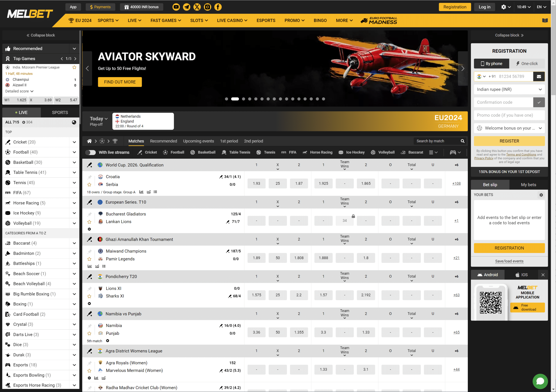Click the globe icon in ALL 715 row
Screen dimensions: 556x392
[x=74, y=122]
